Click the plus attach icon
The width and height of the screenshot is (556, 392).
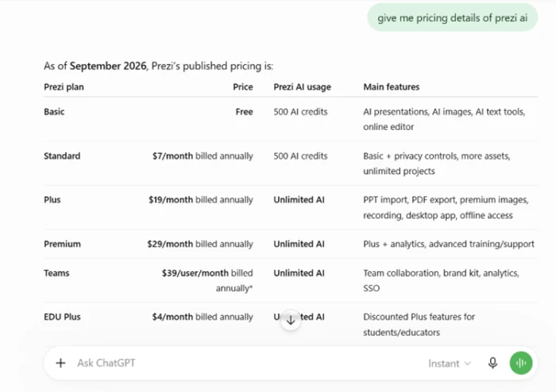click(x=60, y=363)
